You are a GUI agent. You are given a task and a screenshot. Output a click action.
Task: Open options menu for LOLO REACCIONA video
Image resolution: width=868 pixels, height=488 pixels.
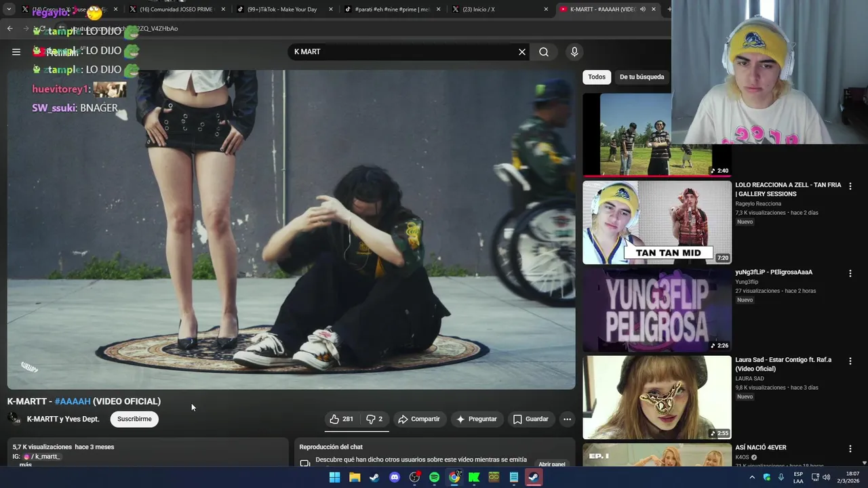(850, 186)
